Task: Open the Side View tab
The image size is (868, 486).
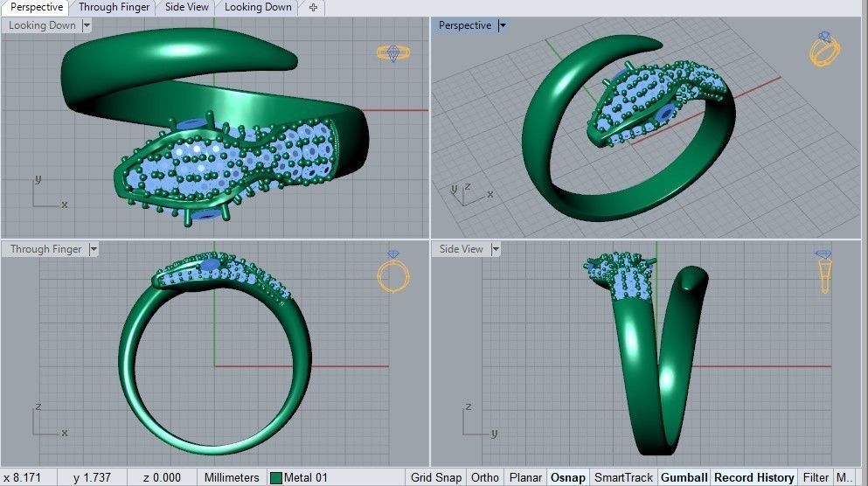Action: (x=186, y=7)
